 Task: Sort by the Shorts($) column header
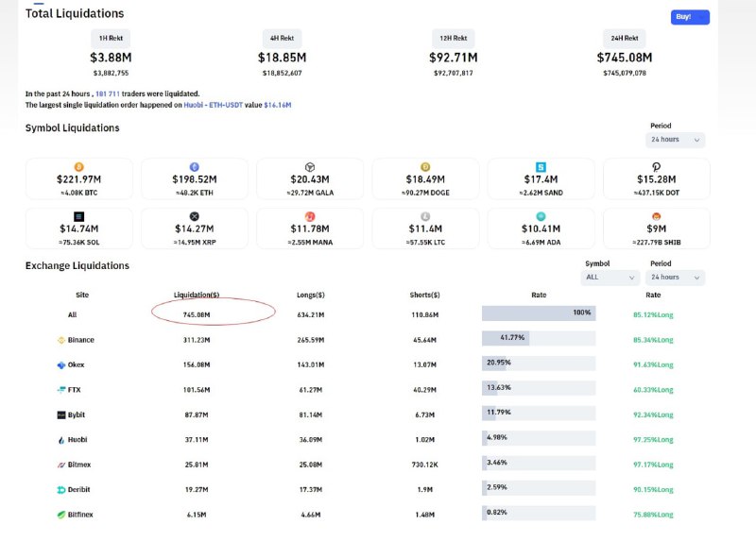pyautogui.click(x=424, y=295)
